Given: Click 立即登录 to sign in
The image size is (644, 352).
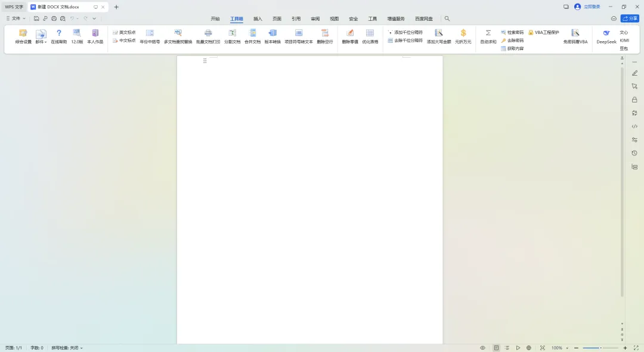Looking at the screenshot, I should click(x=592, y=7).
